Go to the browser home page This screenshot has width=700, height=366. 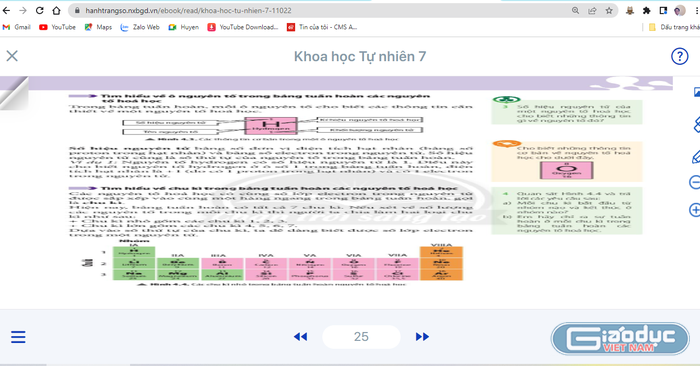56,10
